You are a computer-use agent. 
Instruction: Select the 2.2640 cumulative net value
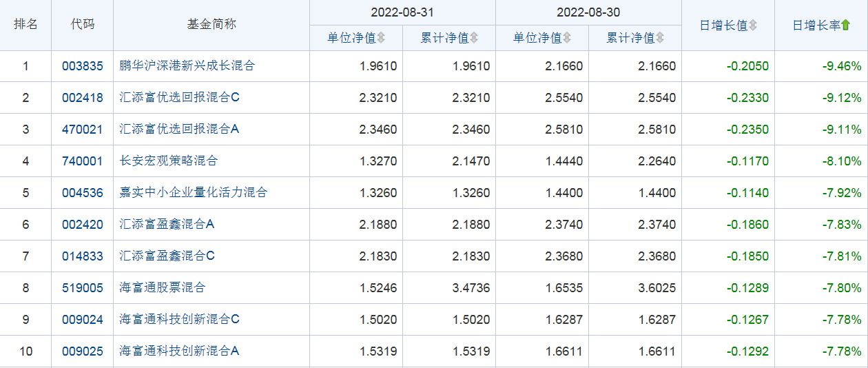tap(657, 161)
